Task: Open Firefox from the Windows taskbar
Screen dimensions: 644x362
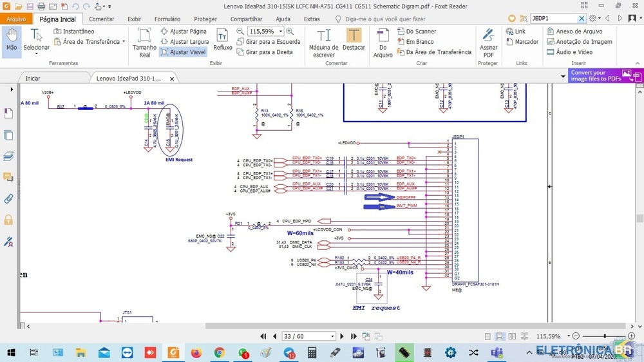Action: (x=196, y=352)
